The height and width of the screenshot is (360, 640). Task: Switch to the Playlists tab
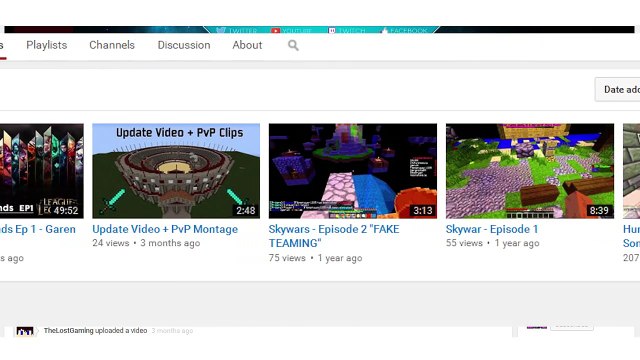[47, 45]
